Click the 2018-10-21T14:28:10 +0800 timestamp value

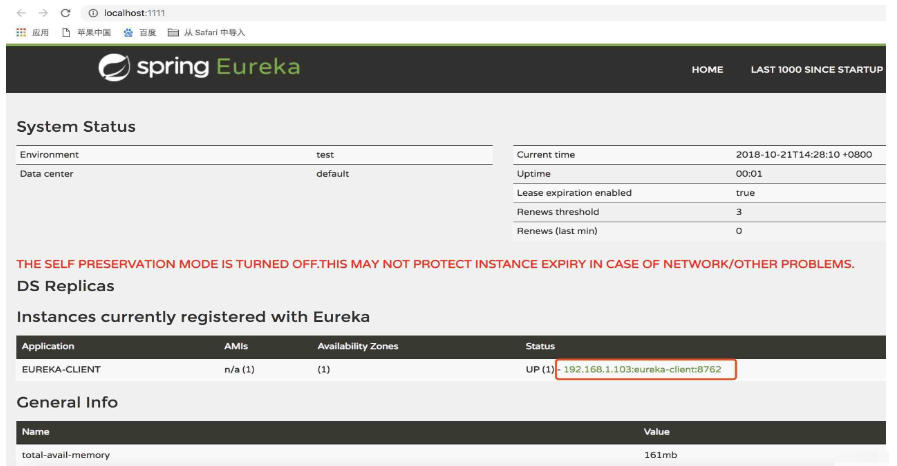804,155
